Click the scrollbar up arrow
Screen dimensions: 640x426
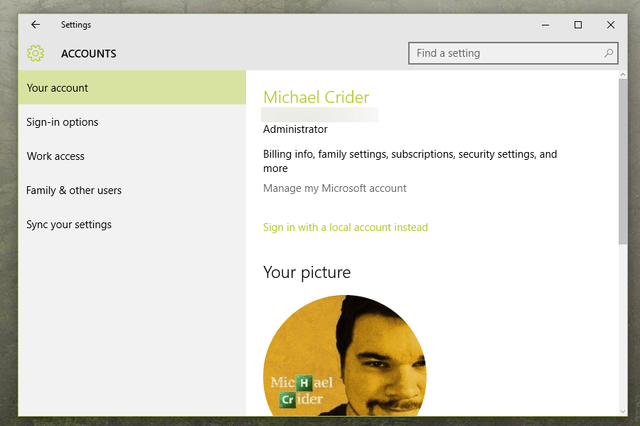click(622, 75)
